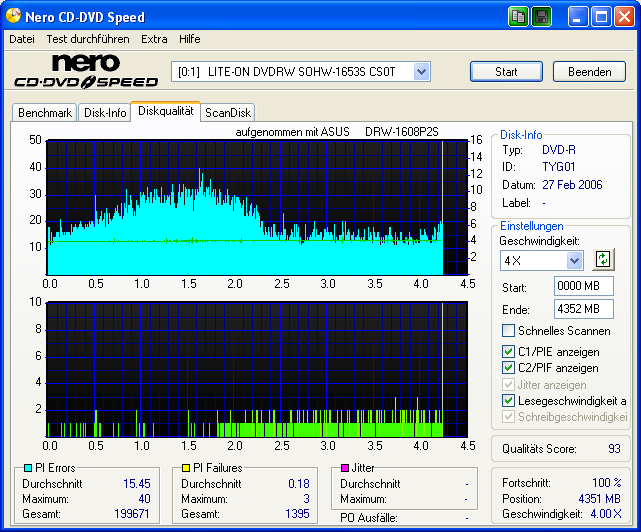Click the PO Ausfälle label
The height and width of the screenshot is (532, 641).
[x=368, y=518]
